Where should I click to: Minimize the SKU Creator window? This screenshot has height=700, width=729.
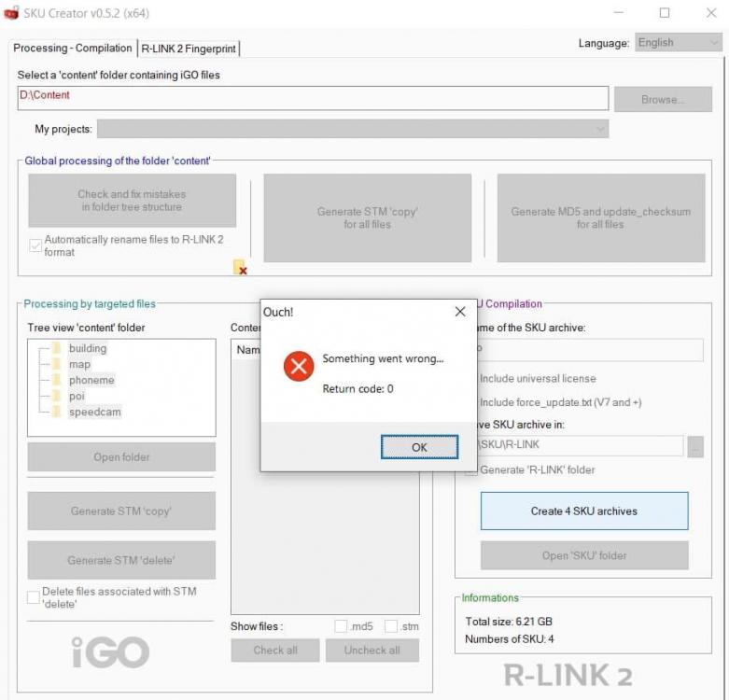click(x=618, y=12)
